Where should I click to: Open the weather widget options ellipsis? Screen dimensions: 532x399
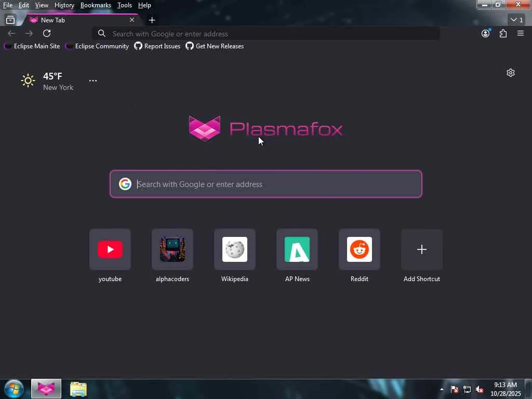click(93, 81)
